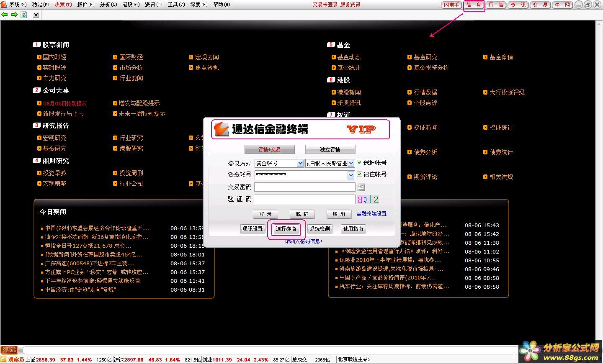Expand the 登录方式 资金帐号 dropdown
The image size is (603, 364).
tap(300, 163)
